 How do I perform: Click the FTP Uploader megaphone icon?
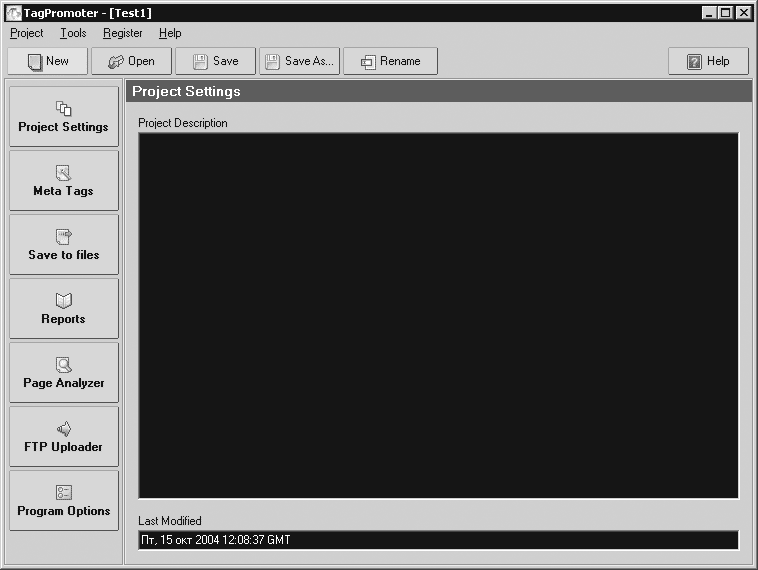63,428
